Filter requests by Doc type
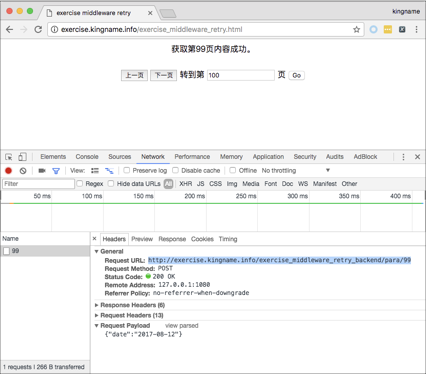Screen dimensions: 426x374 pos(287,184)
